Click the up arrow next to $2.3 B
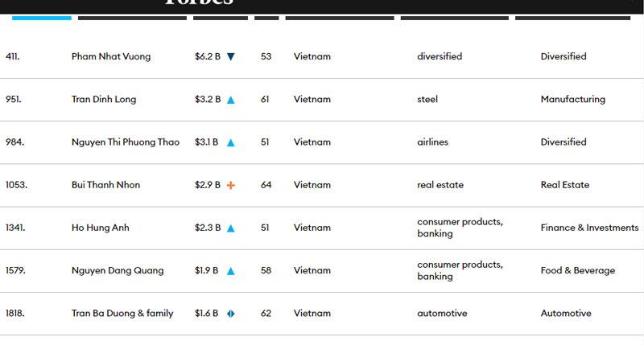The image size is (644, 345). [x=231, y=228]
